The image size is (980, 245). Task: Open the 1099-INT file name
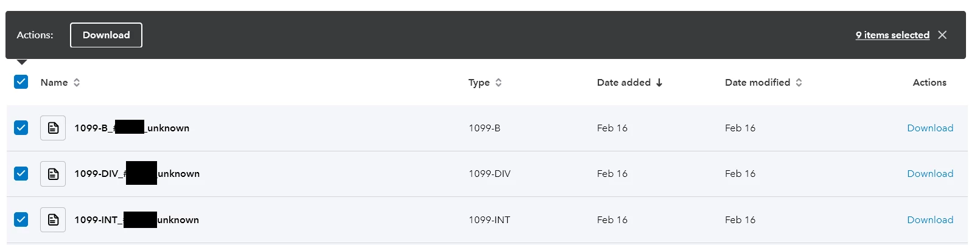point(136,220)
